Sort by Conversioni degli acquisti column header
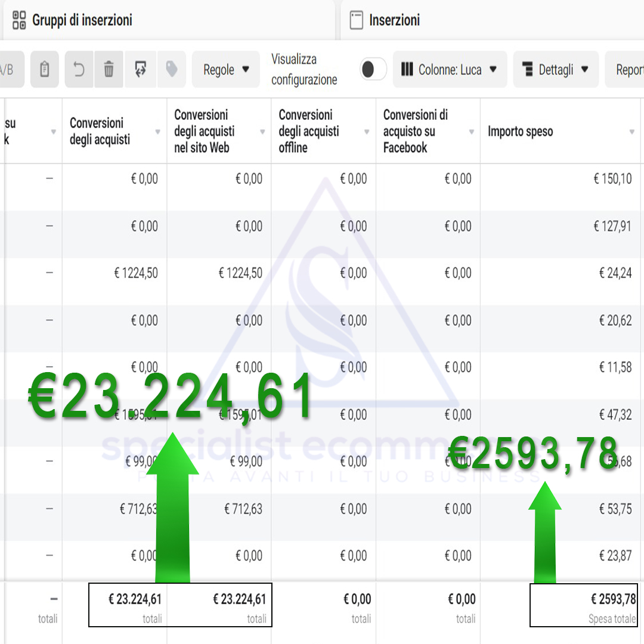Screen dimensions: 644x644 [x=100, y=131]
